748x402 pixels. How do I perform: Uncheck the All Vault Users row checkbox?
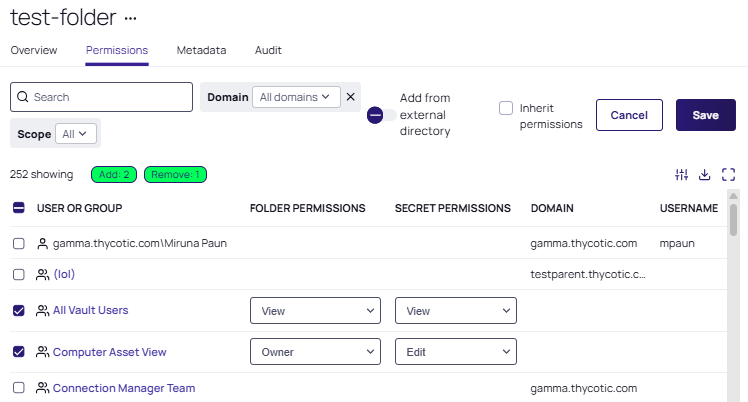pos(19,311)
